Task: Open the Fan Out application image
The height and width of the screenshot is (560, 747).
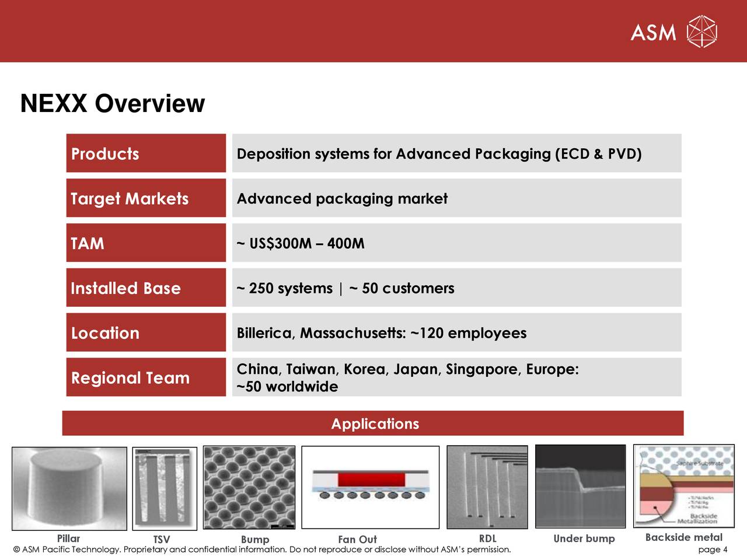Action: pyautogui.click(x=371, y=487)
